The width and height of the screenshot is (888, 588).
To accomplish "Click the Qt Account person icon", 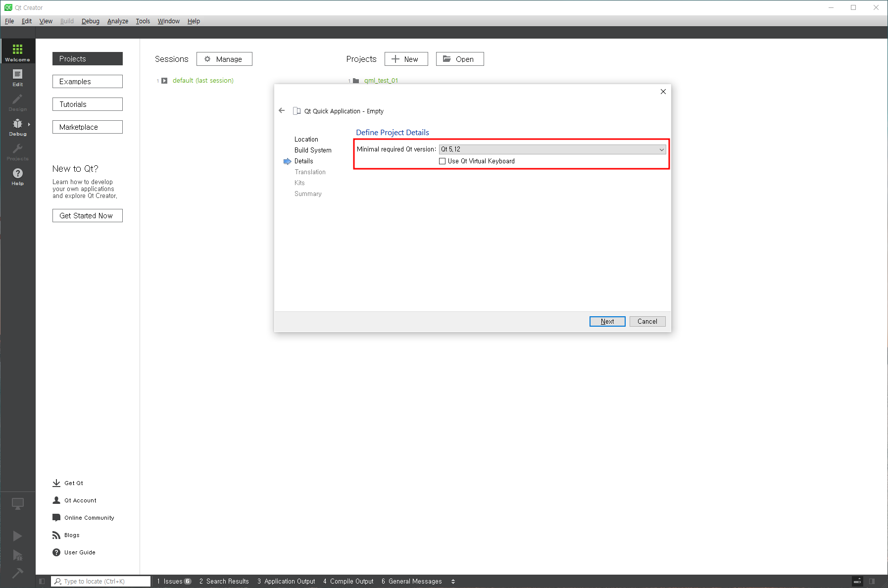I will 56,500.
